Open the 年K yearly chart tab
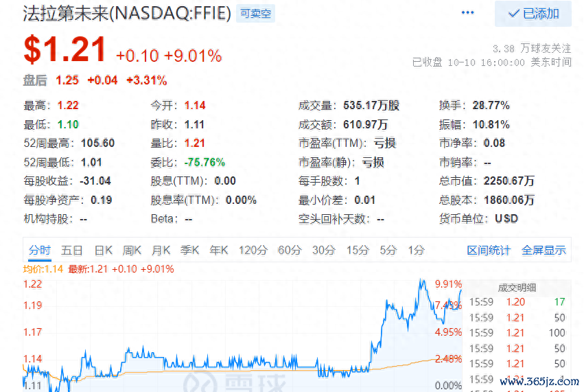The height and width of the screenshot is (392, 584). (219, 250)
